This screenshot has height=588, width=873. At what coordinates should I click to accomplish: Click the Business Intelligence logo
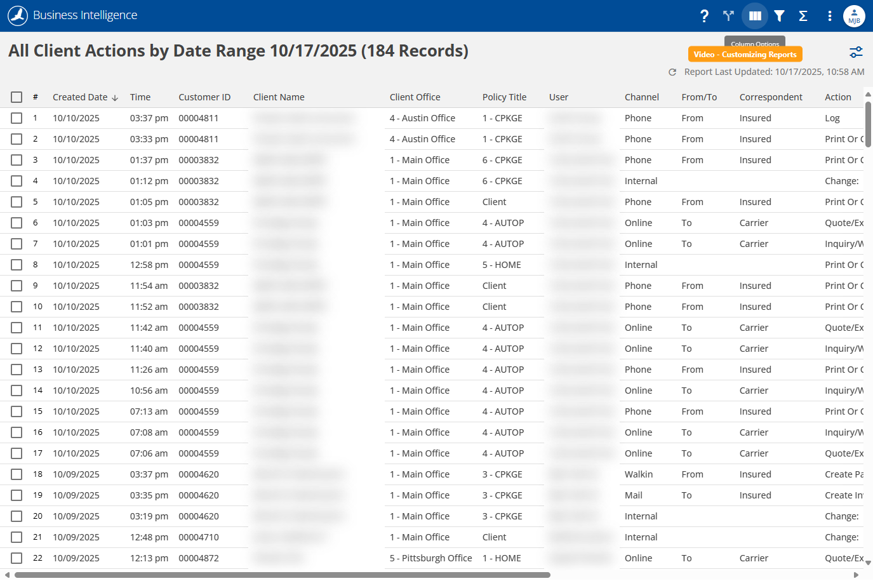(x=18, y=15)
